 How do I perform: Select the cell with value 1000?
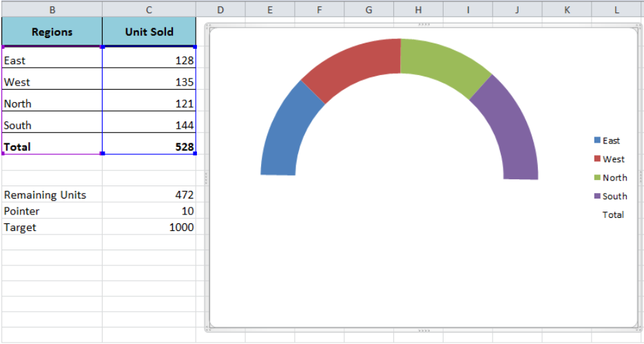pos(149,227)
